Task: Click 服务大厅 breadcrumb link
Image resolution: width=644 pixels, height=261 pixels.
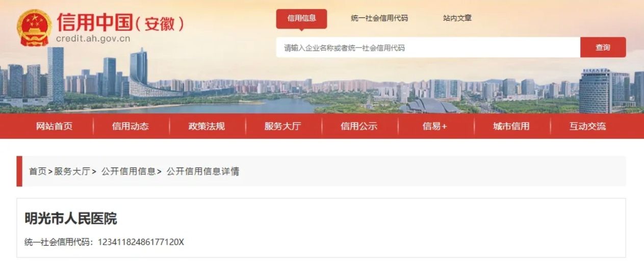Action: click(x=72, y=172)
